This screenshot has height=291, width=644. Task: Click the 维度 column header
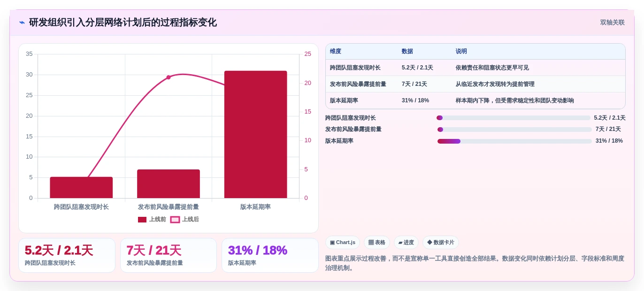(336, 52)
